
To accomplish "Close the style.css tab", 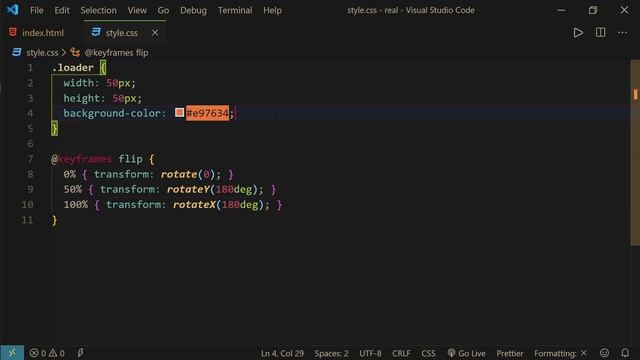I will [155, 33].
